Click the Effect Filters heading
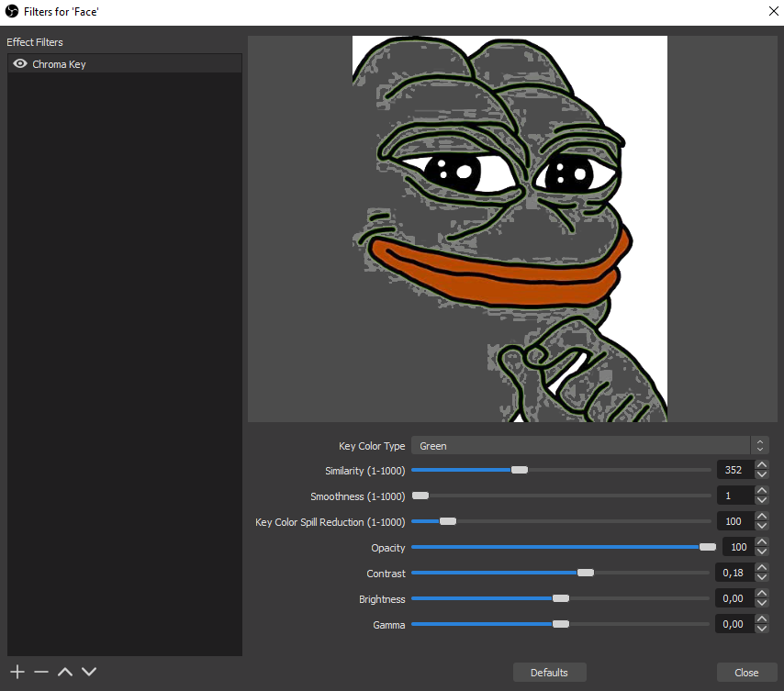The image size is (784, 691). (35, 42)
